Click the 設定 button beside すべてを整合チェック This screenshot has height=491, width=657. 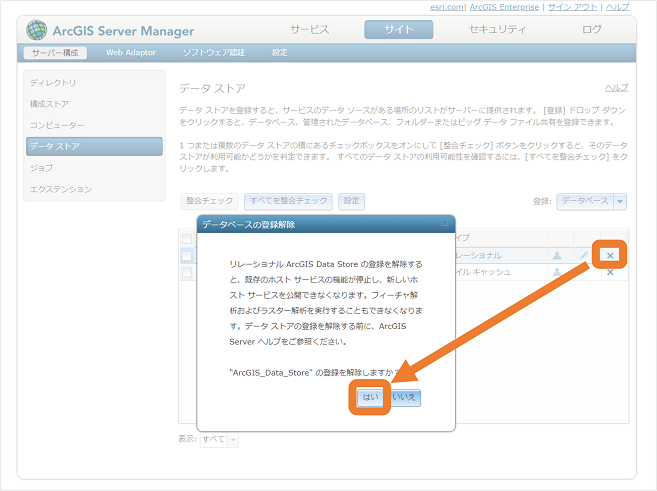click(352, 201)
